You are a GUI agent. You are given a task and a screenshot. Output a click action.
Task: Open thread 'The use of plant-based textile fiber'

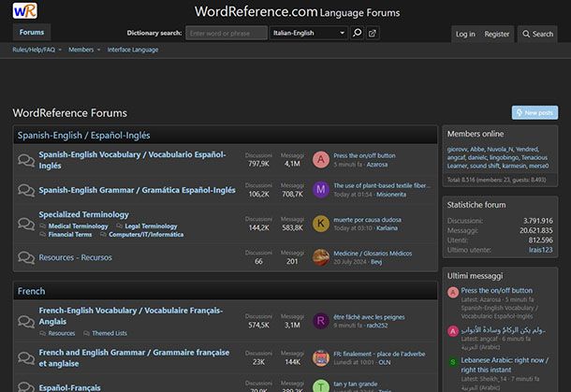coord(382,185)
